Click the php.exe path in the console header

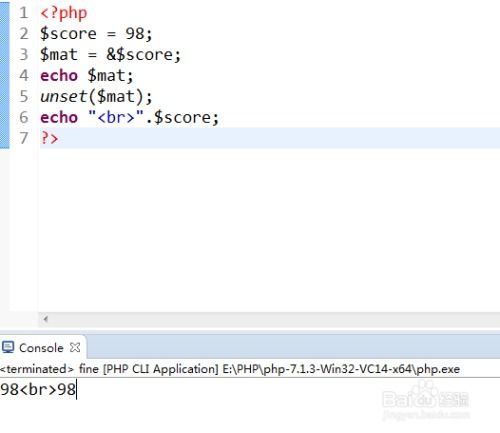(341, 369)
